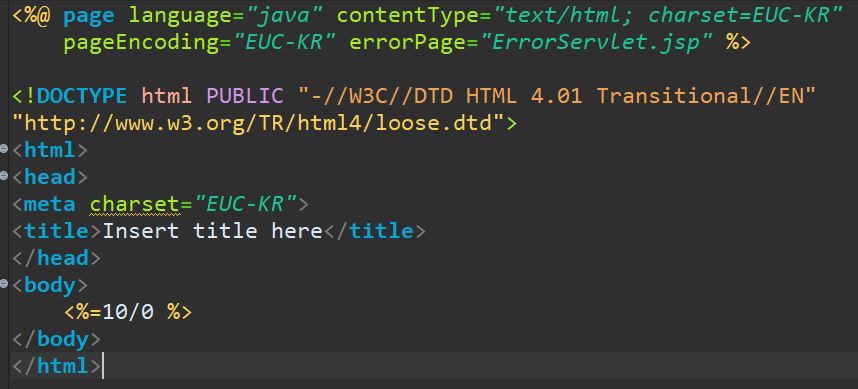Click the meta tag name
The width and height of the screenshot is (858, 389).
click(x=50, y=204)
